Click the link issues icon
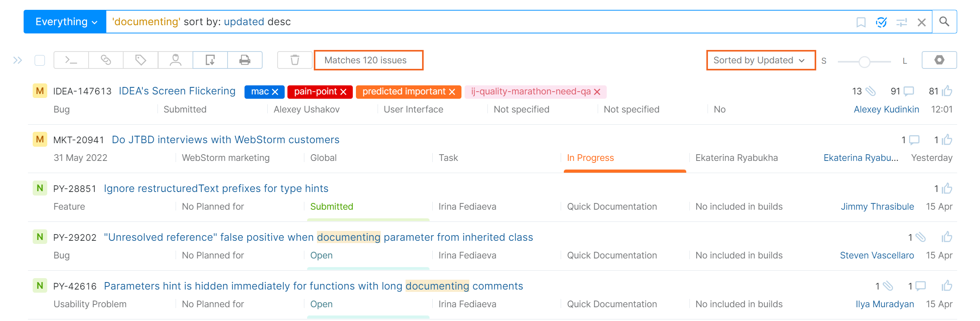This screenshot has height=321, width=980. (106, 60)
